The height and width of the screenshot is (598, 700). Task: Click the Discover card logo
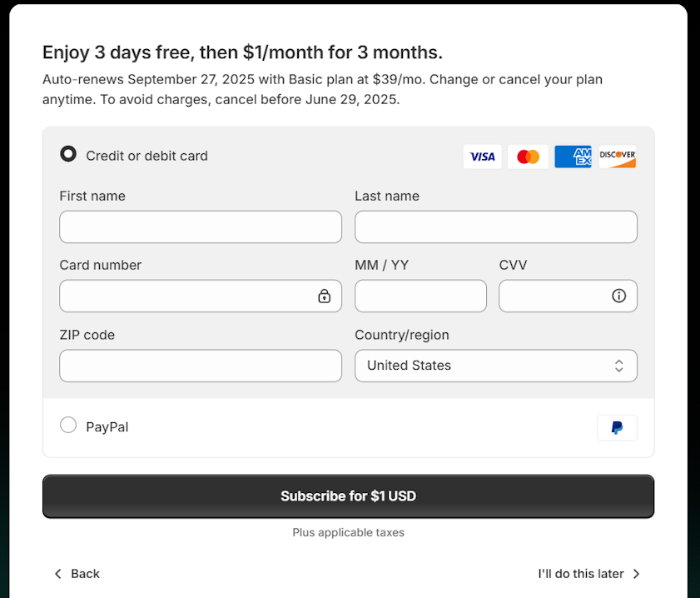(617, 156)
